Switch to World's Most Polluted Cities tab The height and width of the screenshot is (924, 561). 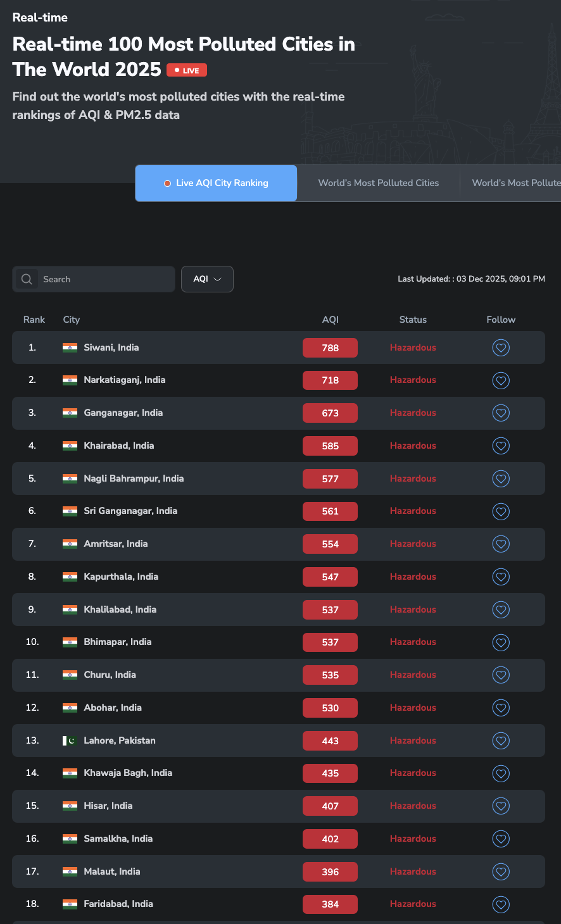pyautogui.click(x=378, y=183)
